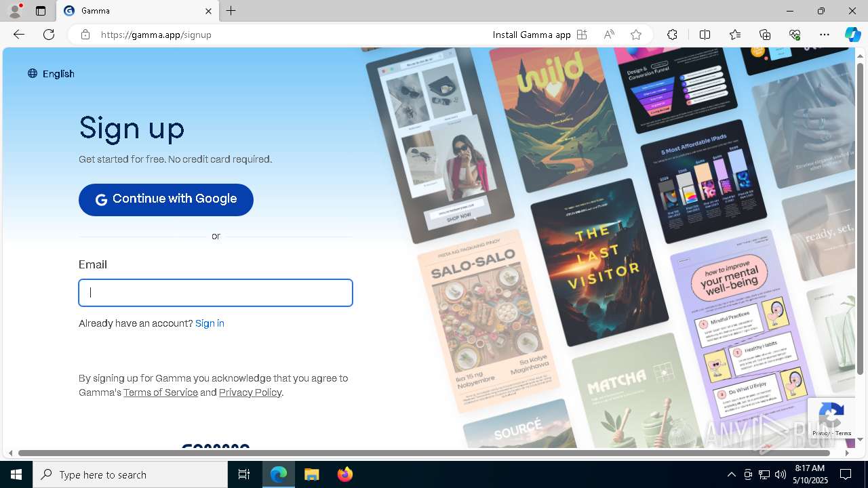Click the Shop Now fashion poster thumbnail
Image resolution: width=868 pixels, height=488 pixels.
439,146
